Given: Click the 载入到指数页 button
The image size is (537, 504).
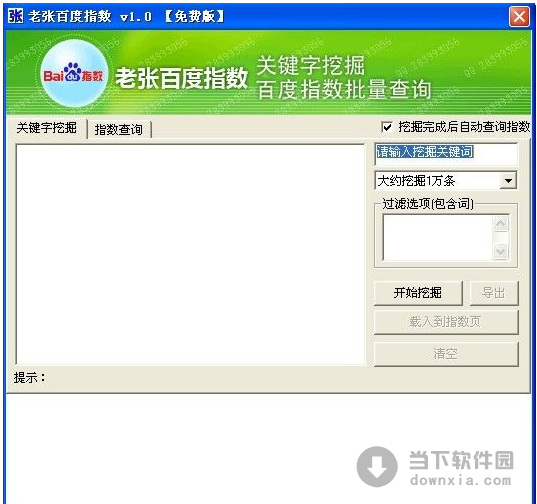Looking at the screenshot, I should 446,322.
